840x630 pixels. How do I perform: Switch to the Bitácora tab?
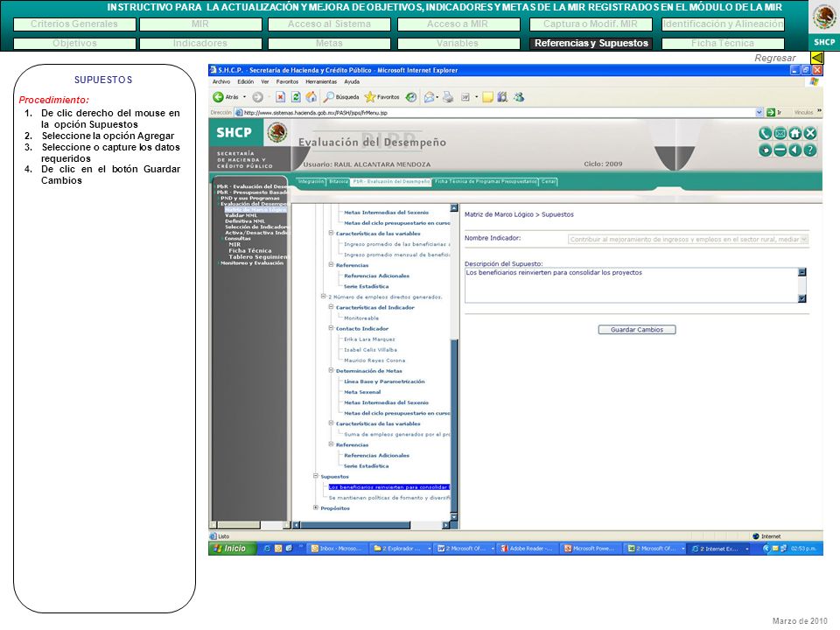click(339, 182)
